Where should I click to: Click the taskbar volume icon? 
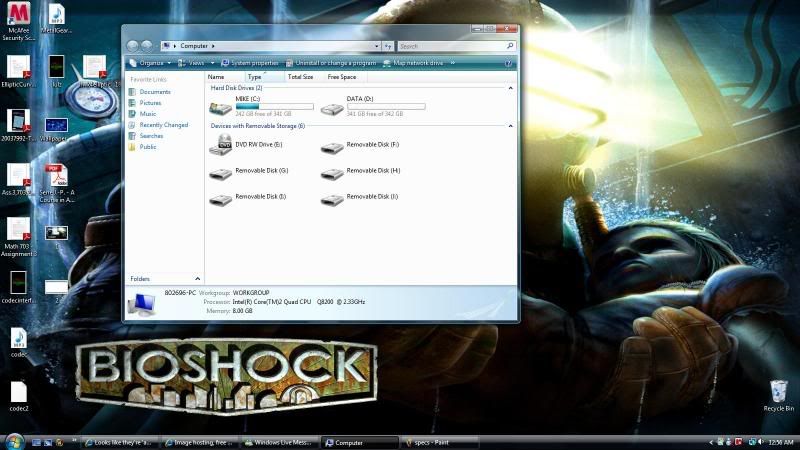coord(760,442)
